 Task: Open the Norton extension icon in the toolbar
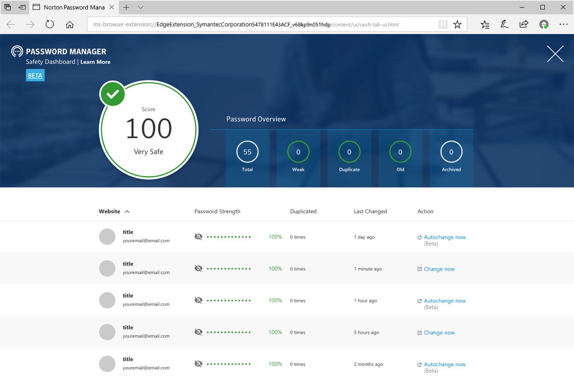(544, 24)
